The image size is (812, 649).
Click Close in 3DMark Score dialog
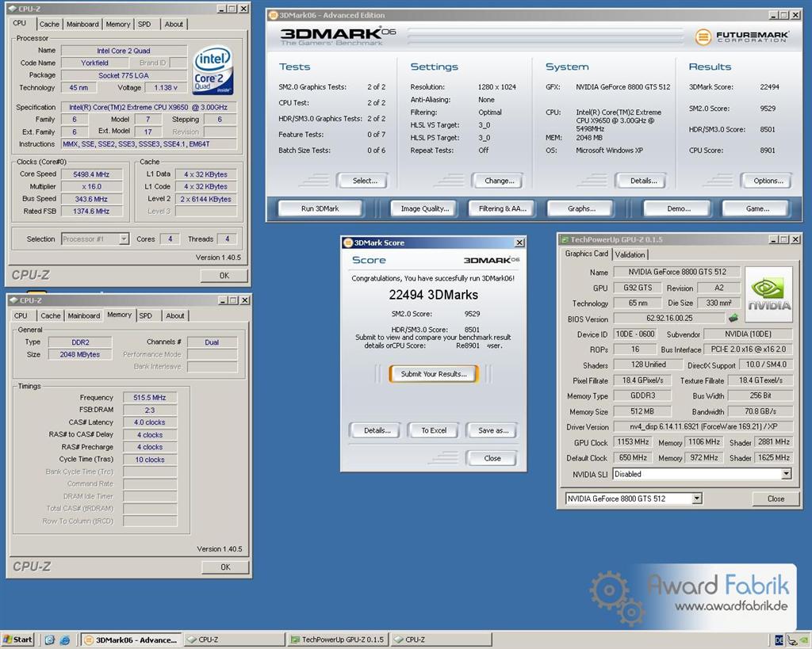(492, 458)
